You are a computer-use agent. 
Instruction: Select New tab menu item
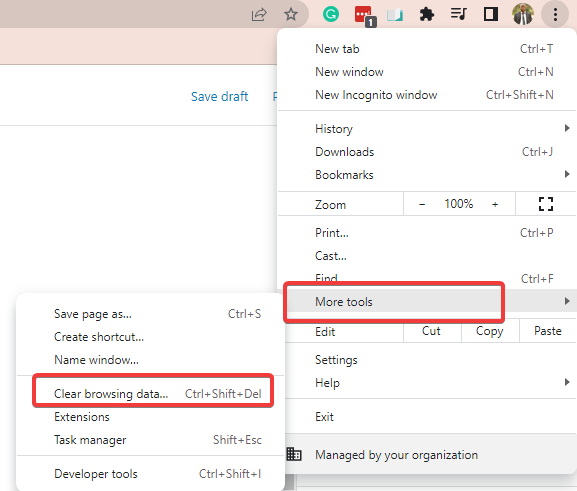click(427, 49)
